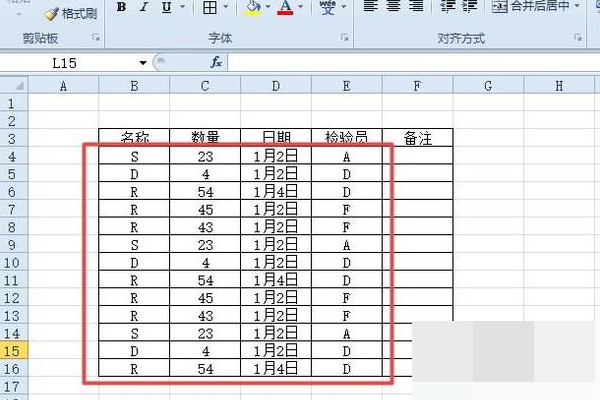The image size is (600, 400).
Task: Click into the formula bar input
Action: [x=414, y=62]
